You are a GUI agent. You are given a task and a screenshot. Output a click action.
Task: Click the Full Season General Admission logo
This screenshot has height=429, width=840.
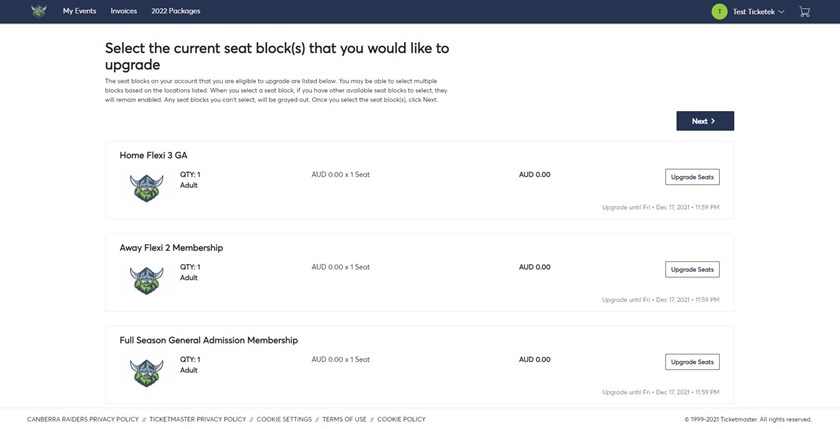(x=146, y=373)
